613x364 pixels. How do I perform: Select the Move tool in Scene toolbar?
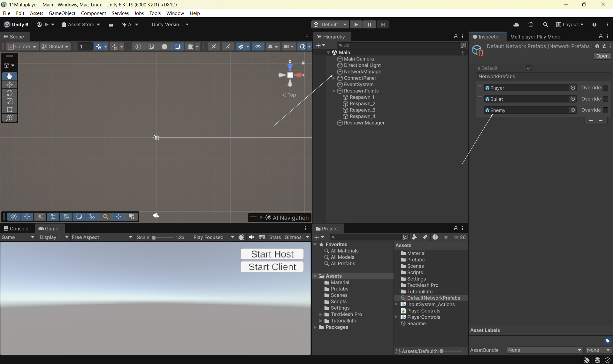10,85
